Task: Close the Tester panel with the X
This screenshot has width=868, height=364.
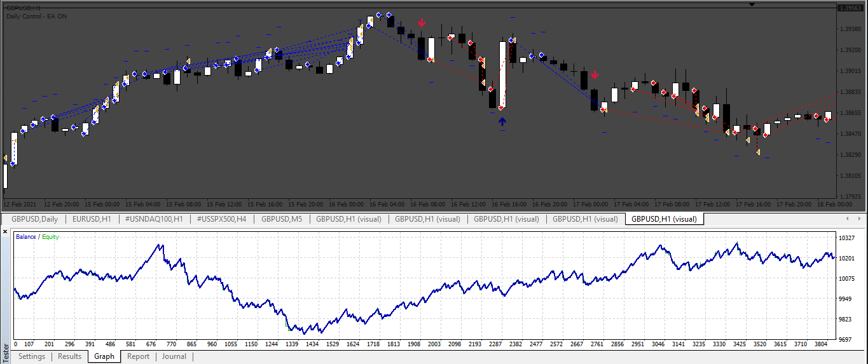Action: pos(5,233)
